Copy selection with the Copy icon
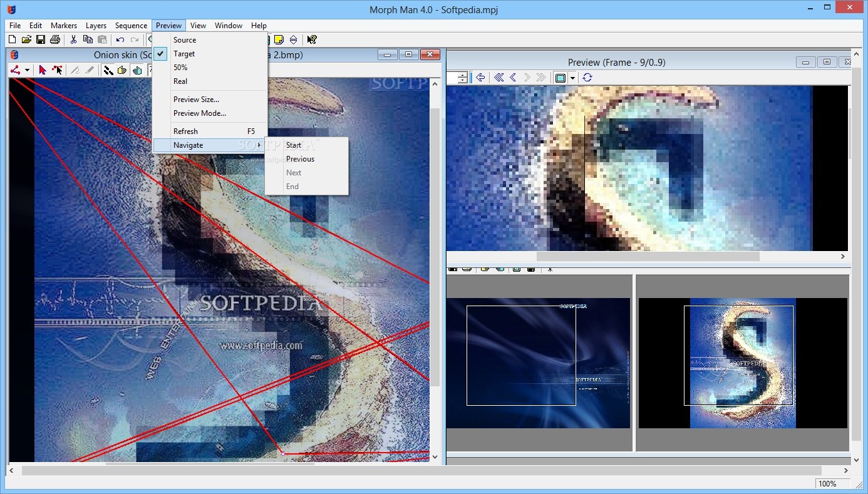The width and height of the screenshot is (868, 494). click(x=88, y=40)
